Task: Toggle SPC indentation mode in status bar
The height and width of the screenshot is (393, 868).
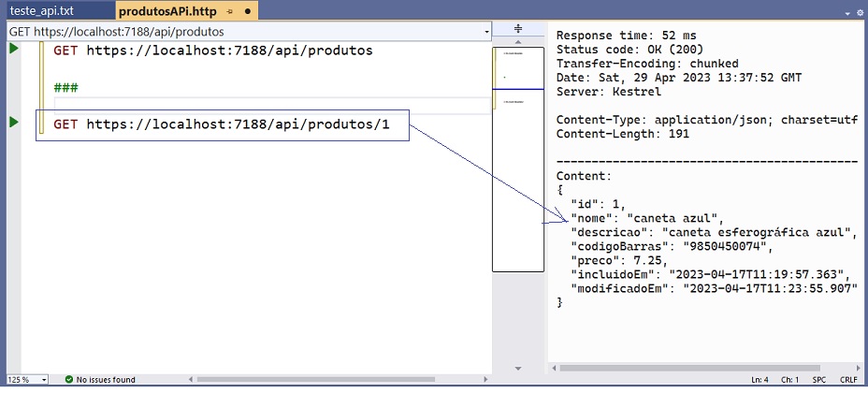Action: [818, 380]
